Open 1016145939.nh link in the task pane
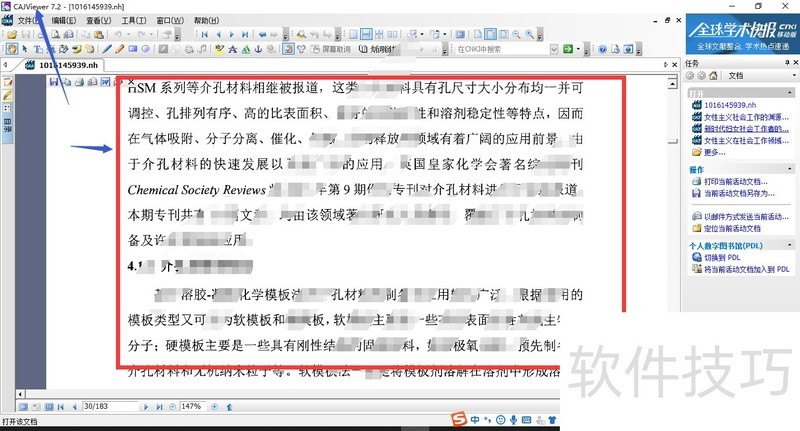The height and width of the screenshot is (431, 800). 730,105
